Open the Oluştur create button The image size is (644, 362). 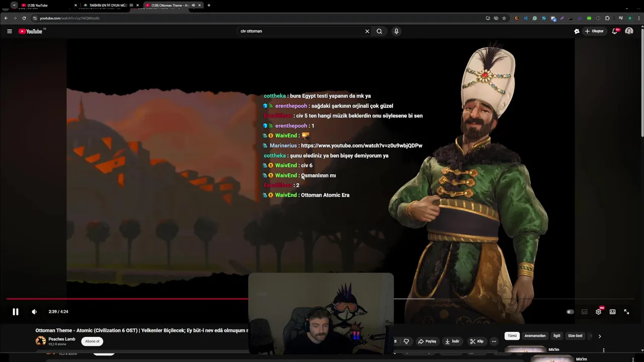594,31
